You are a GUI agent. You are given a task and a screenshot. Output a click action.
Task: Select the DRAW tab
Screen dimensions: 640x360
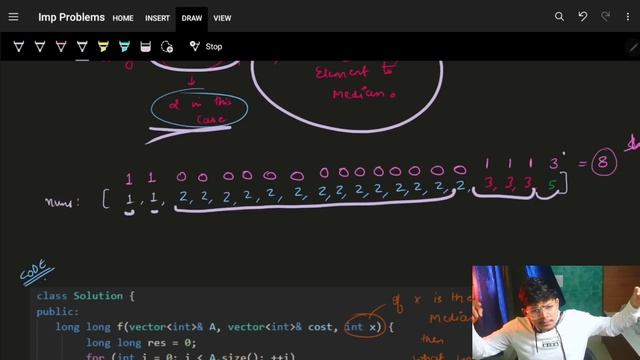(192, 18)
